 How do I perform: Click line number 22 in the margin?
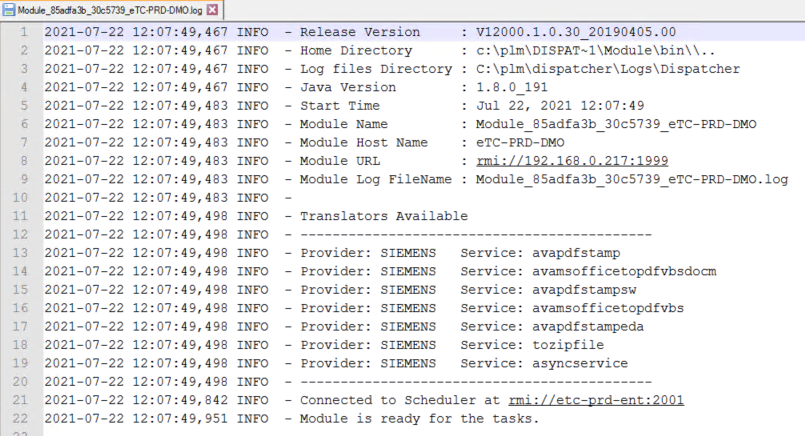[18, 418]
